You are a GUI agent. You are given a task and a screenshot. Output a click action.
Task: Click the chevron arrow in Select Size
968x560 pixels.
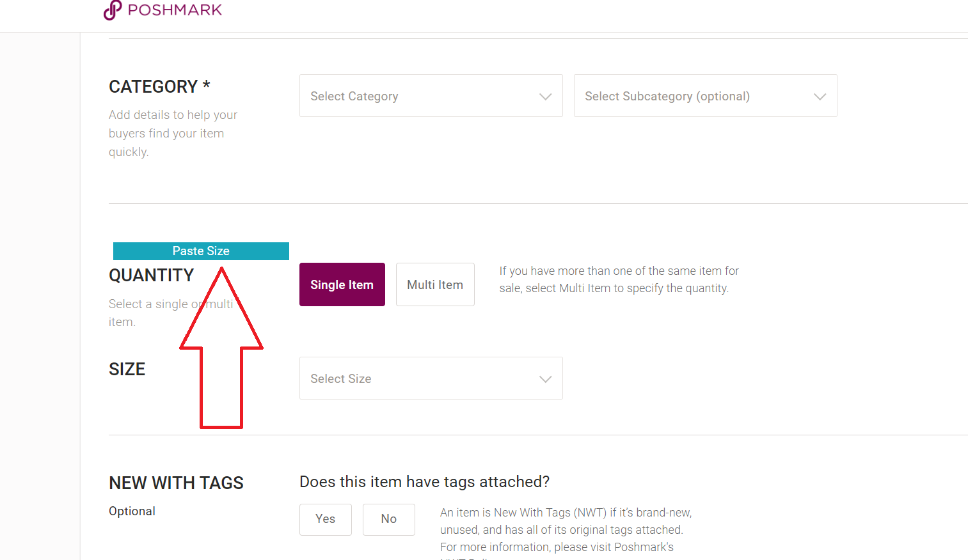[x=545, y=379]
